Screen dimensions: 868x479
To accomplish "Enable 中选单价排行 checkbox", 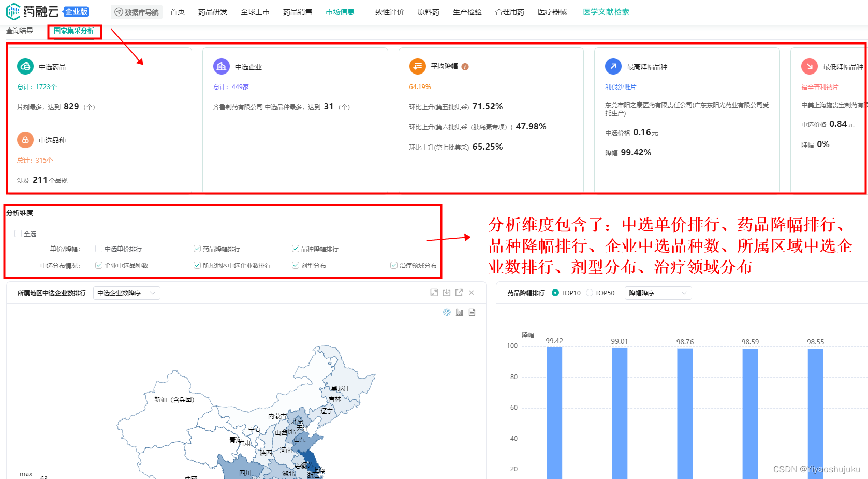I will click(99, 249).
